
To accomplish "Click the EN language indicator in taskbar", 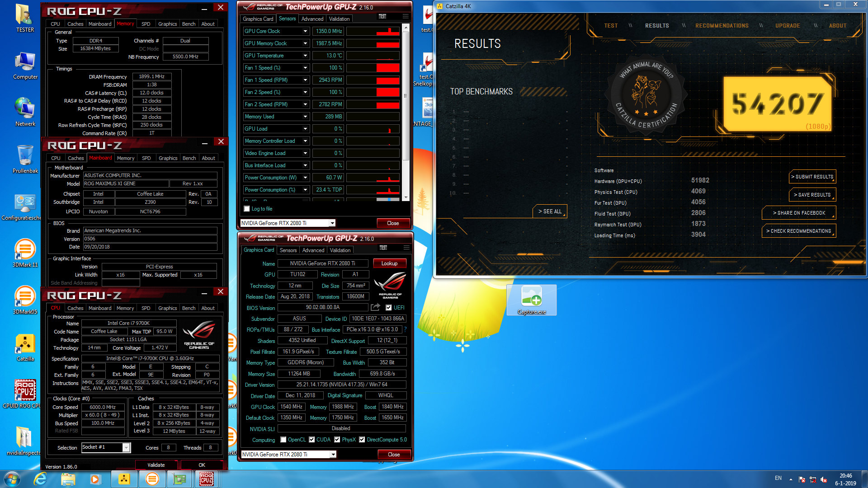I will coord(778,478).
